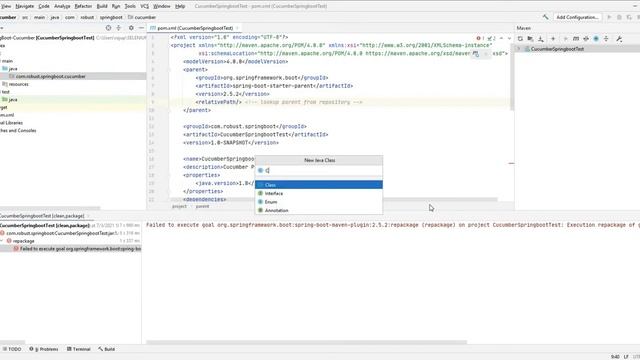Click editor error indicator inspection widget

pos(486,38)
